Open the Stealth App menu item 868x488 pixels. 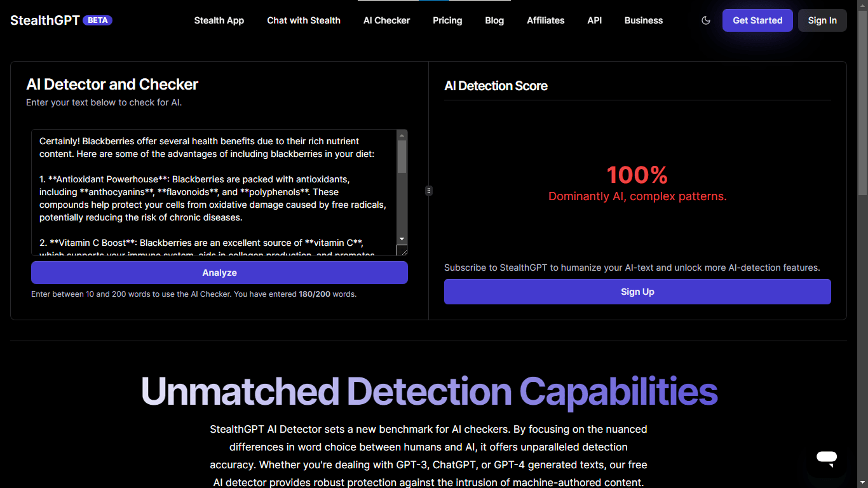click(219, 20)
